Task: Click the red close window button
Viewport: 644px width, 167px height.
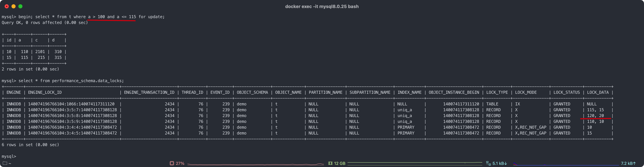Action: pyautogui.click(x=7, y=6)
